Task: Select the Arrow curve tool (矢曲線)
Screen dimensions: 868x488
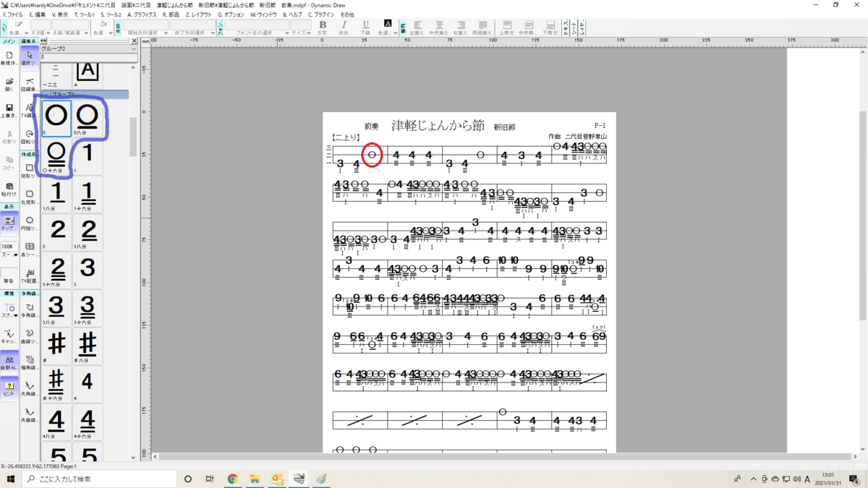Action: pyautogui.click(x=30, y=415)
